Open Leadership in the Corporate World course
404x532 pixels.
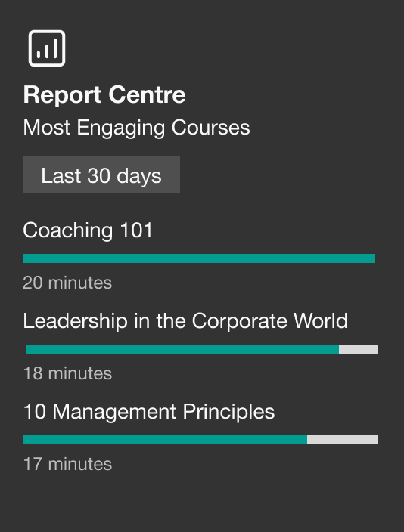click(x=185, y=320)
